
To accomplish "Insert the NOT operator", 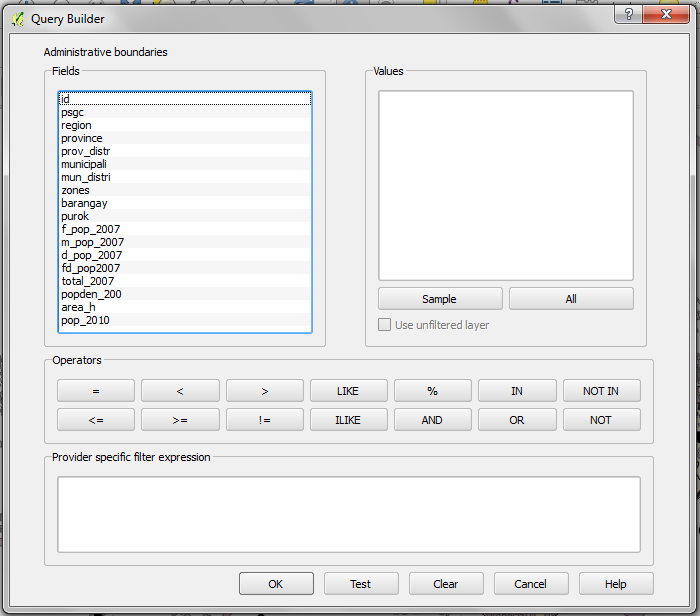I will [601, 420].
